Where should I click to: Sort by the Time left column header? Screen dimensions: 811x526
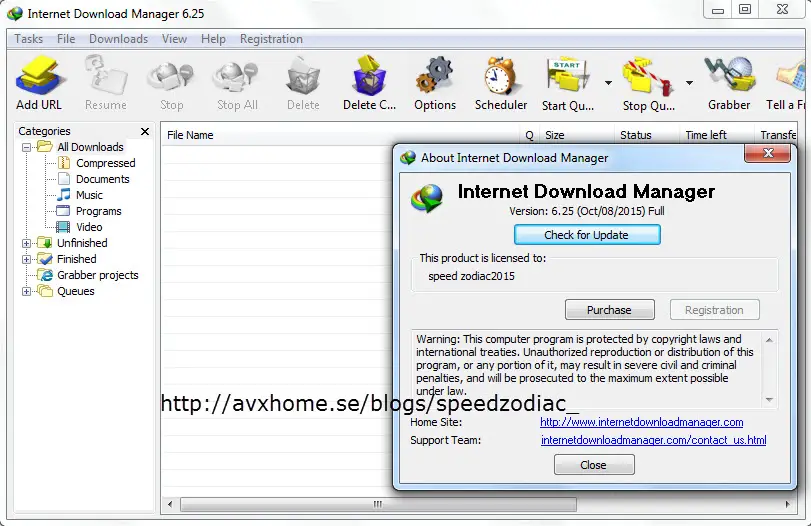pyautogui.click(x=717, y=135)
